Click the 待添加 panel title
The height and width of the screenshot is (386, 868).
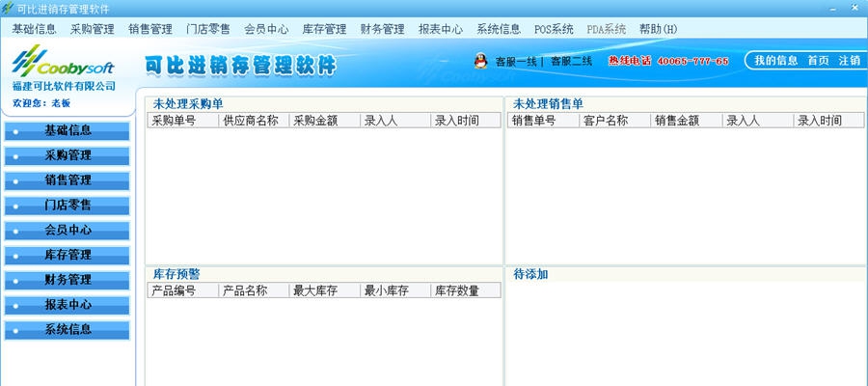(x=530, y=274)
